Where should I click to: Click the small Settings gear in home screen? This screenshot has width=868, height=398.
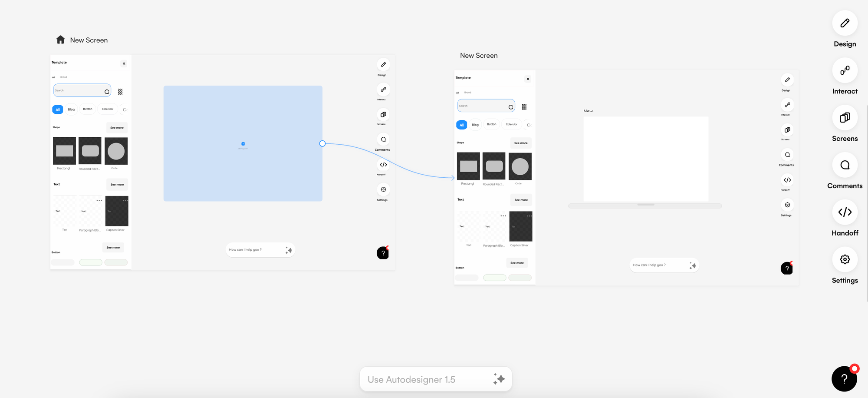pyautogui.click(x=383, y=189)
